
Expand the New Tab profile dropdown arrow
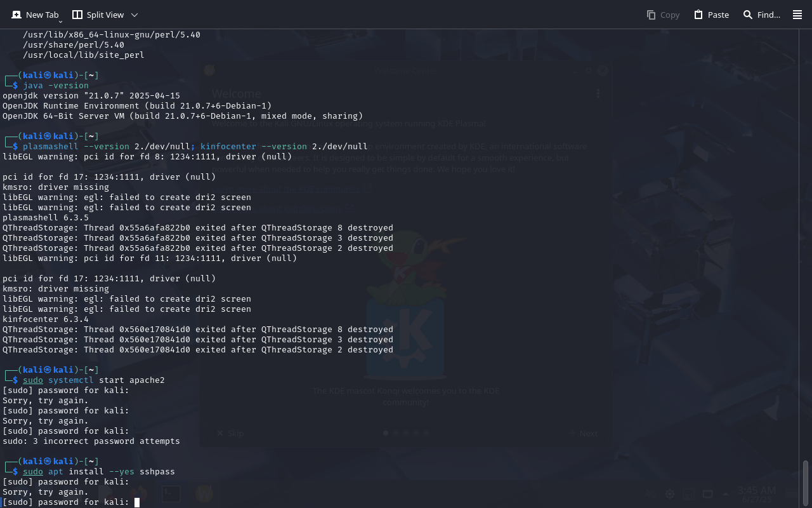[x=60, y=22]
